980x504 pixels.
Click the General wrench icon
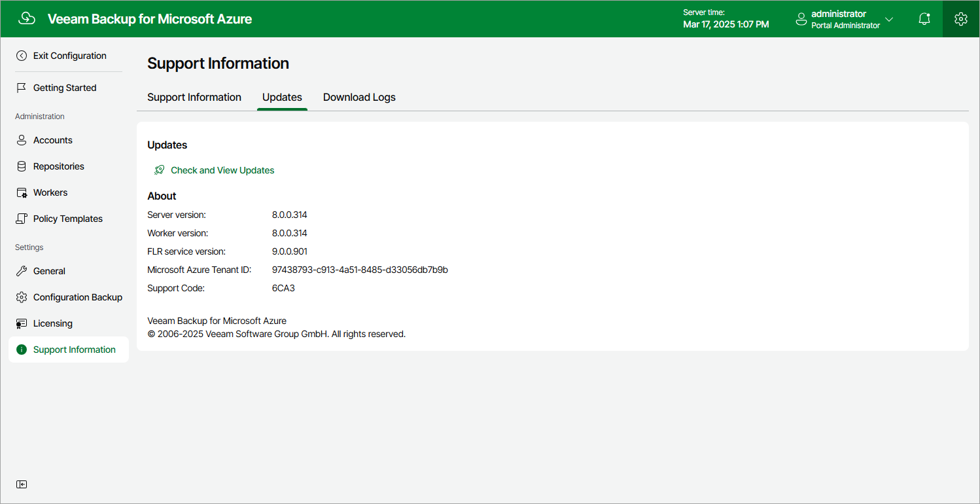(22, 271)
